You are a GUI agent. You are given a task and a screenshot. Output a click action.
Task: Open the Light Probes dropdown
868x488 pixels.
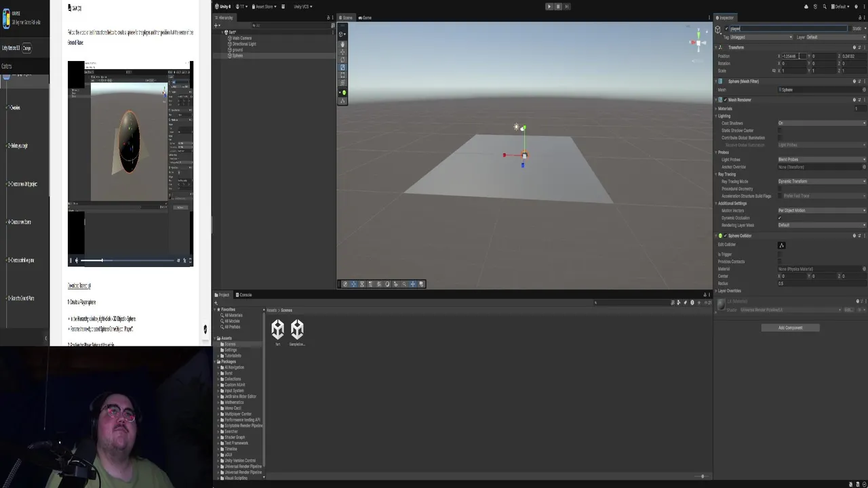click(822, 159)
